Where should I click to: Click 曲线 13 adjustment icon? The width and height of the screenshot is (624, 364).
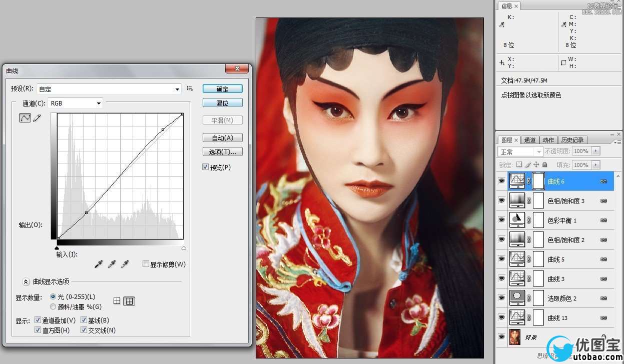point(517,317)
